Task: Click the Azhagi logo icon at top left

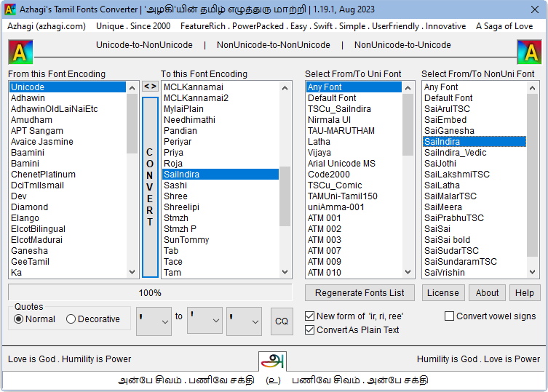Action: pos(20,52)
